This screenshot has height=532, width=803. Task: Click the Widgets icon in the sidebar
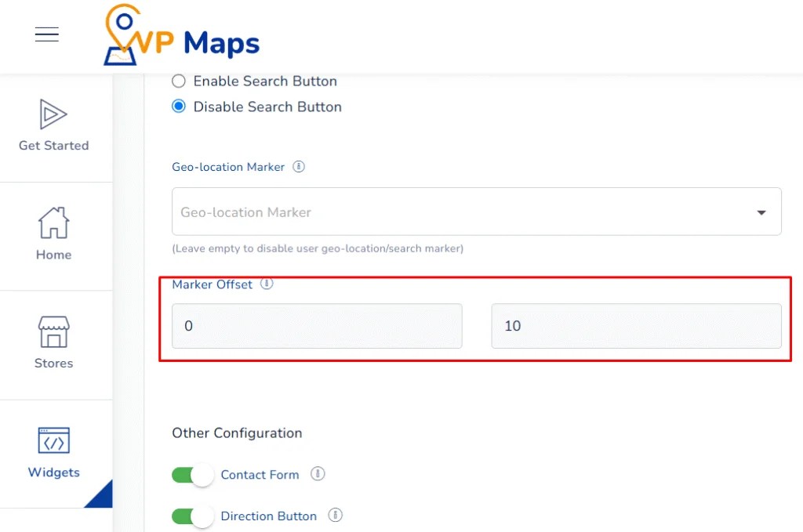[x=53, y=440]
